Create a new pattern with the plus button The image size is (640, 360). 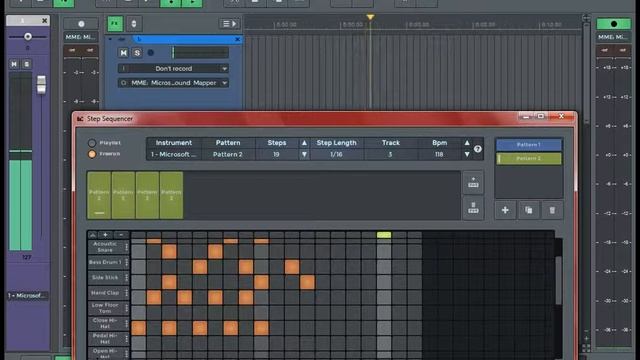click(505, 210)
